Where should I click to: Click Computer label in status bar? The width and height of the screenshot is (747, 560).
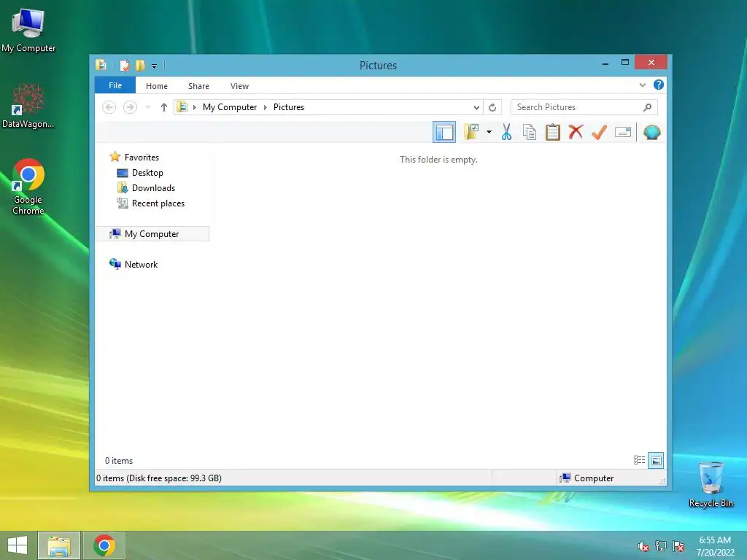click(594, 478)
